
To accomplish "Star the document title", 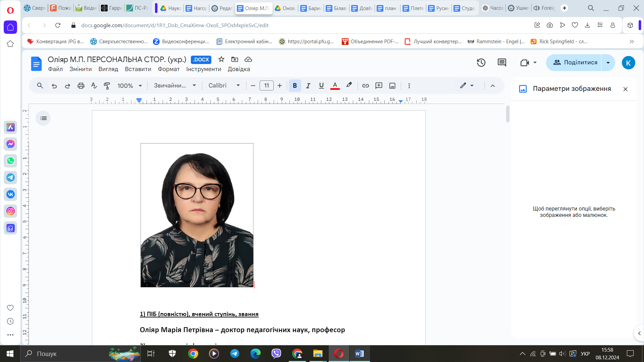I will tap(221, 59).
